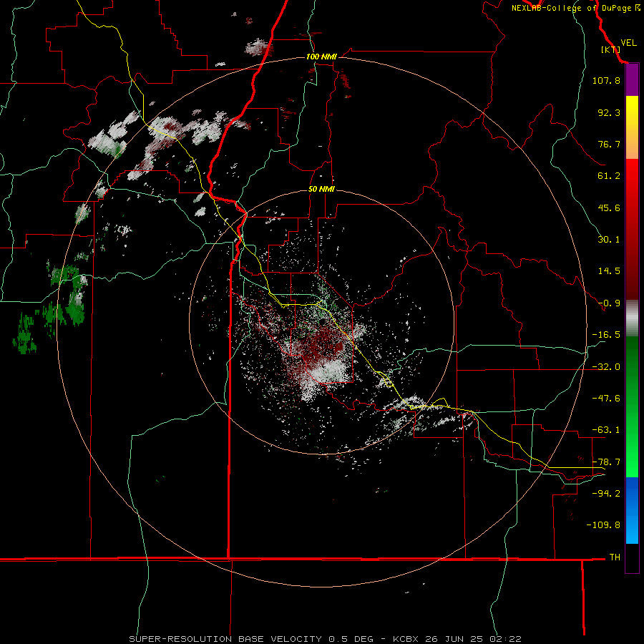Screen dimensions: 644x644
Task: Click the -32.0 velocity legend value
Action: click(x=606, y=366)
